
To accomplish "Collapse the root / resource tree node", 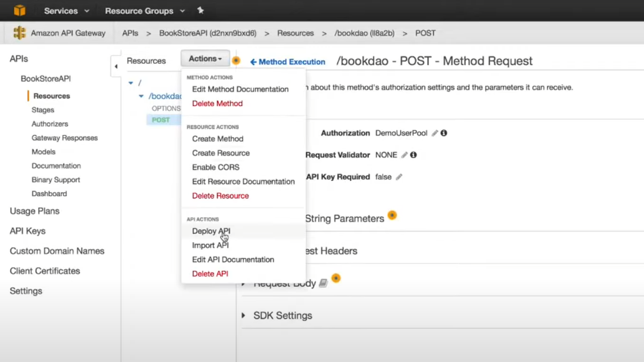I will [x=131, y=83].
